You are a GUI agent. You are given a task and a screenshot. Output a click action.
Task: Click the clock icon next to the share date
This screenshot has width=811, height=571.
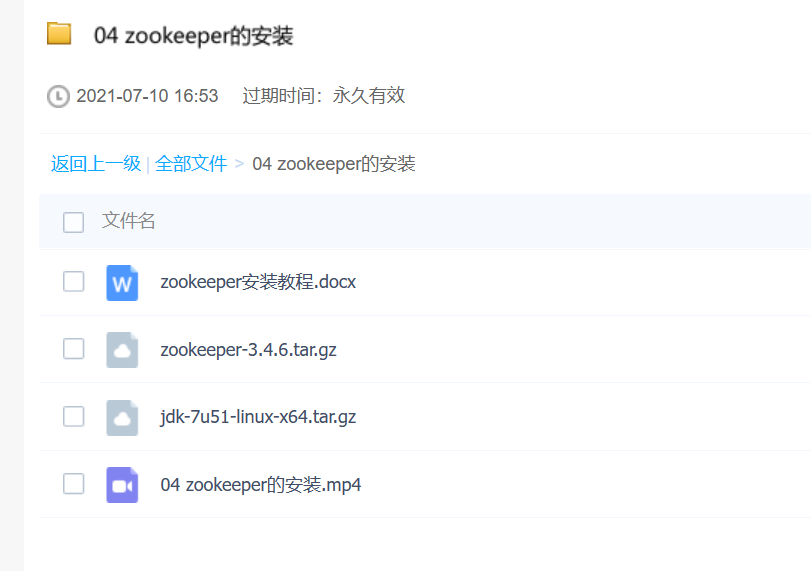[x=59, y=96]
